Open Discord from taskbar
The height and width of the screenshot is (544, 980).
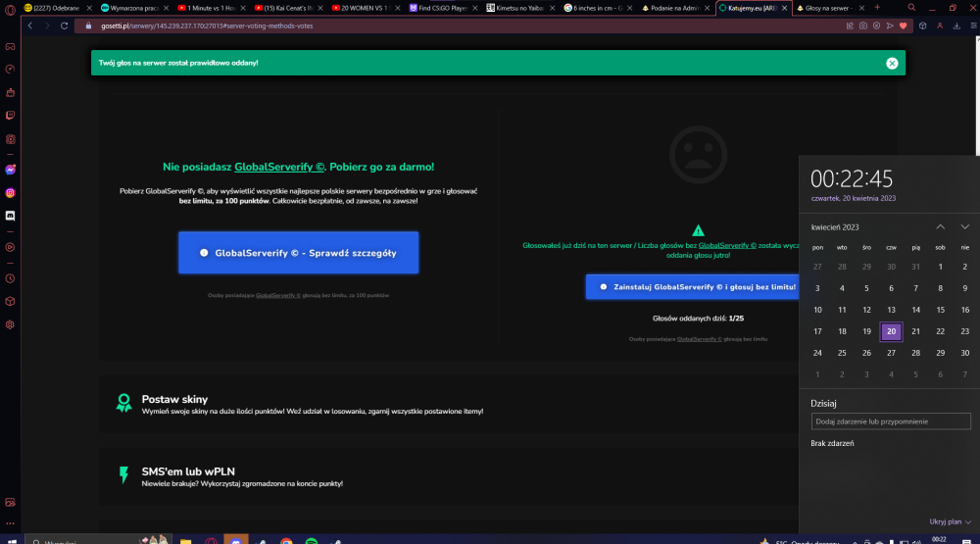coord(235,540)
